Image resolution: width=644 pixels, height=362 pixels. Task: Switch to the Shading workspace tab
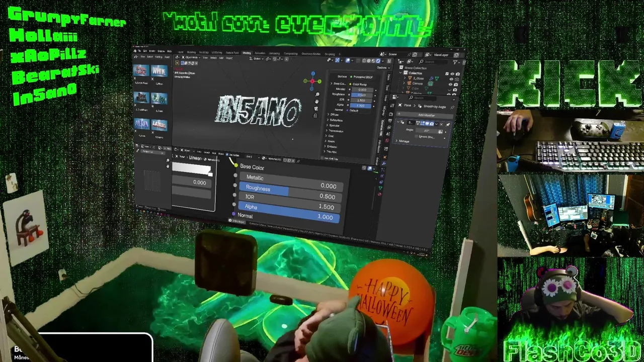pos(247,53)
